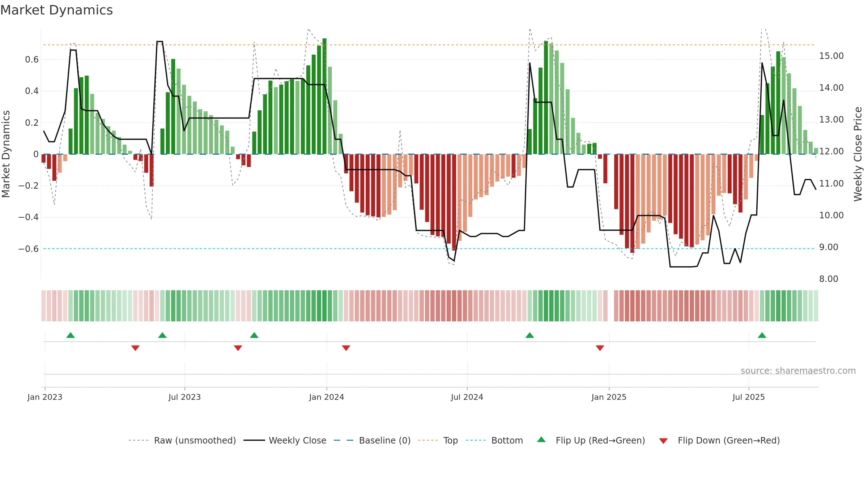Click the green Flip Up triangle in the legend
Viewport: 868px width, 488px height.
[541, 440]
